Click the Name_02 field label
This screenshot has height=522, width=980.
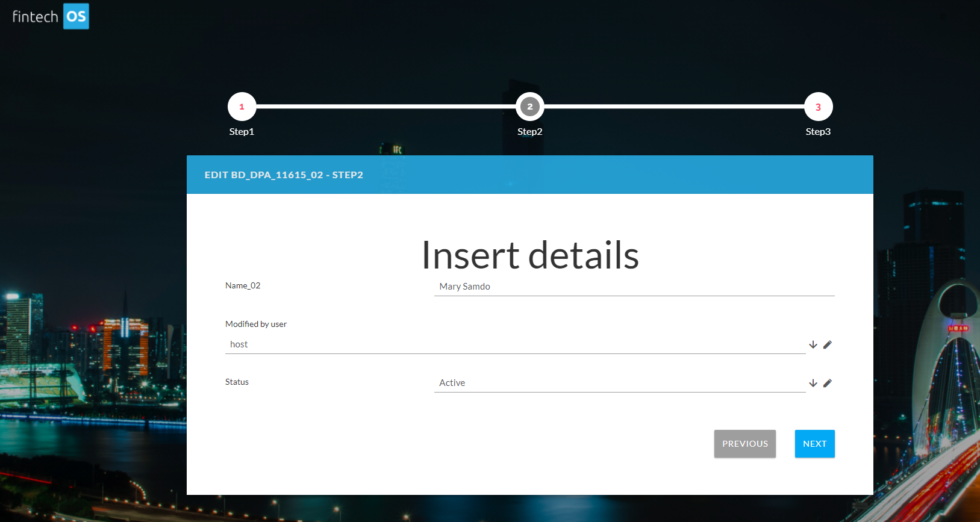243,285
